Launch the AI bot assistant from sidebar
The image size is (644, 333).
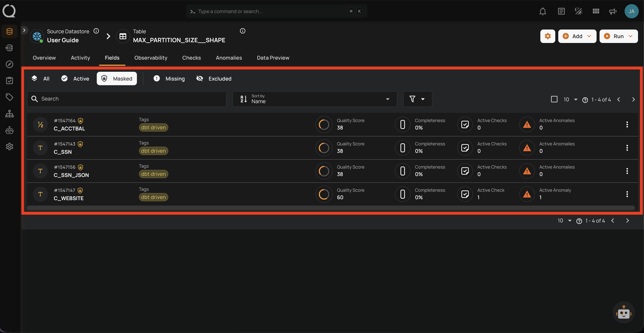9,130
